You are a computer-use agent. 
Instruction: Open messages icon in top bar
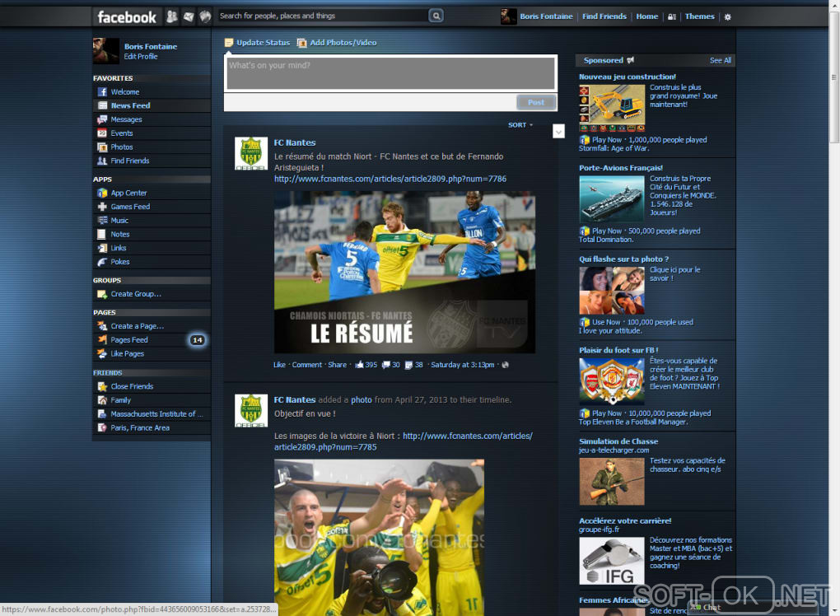[189, 16]
